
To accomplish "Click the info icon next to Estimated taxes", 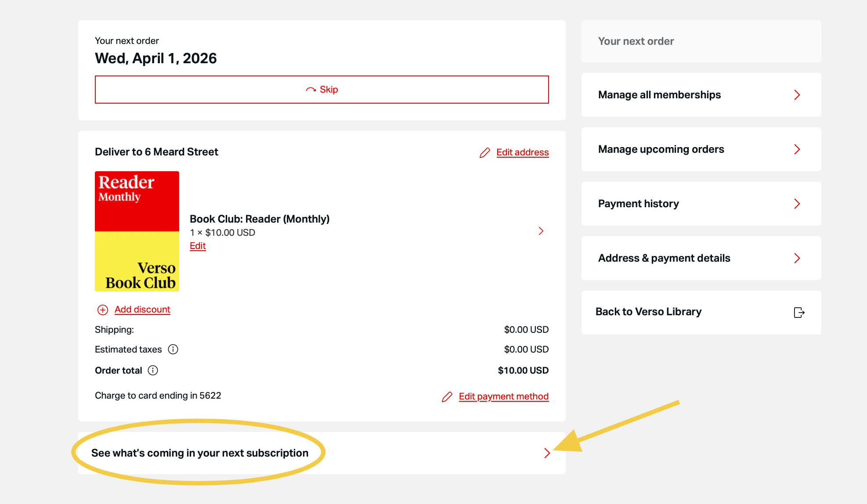I will point(173,349).
